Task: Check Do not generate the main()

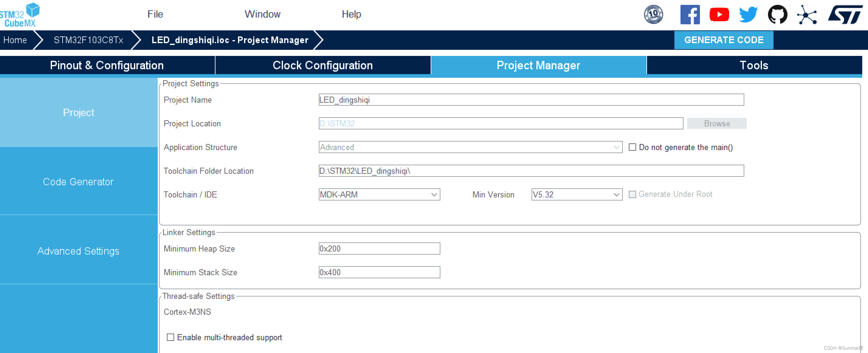Action: click(x=632, y=147)
